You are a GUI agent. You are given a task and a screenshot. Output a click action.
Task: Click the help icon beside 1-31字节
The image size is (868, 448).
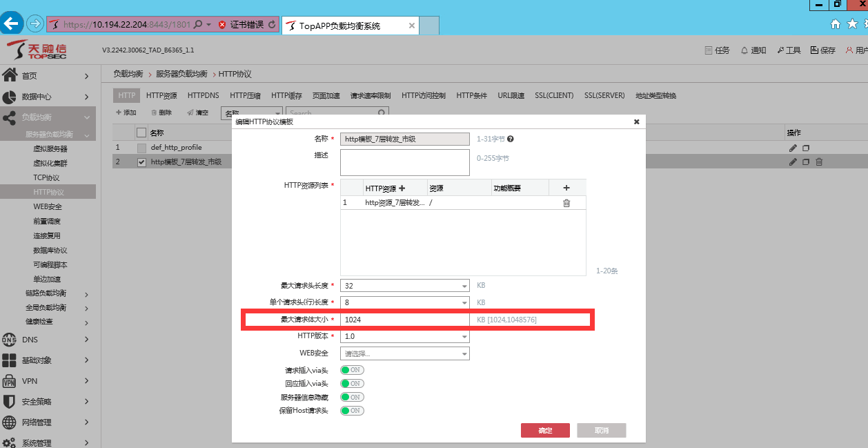(x=511, y=139)
